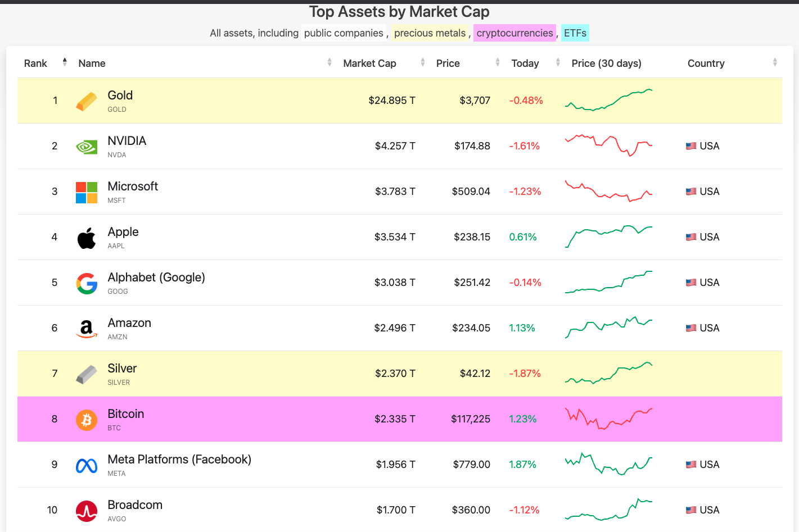This screenshot has width=799, height=532.
Task: Open the precious metals filter link
Action: (x=430, y=33)
